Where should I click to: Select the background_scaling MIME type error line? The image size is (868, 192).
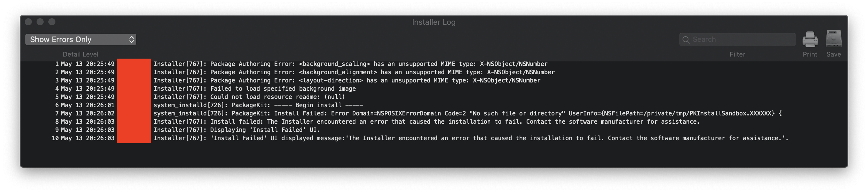(434, 64)
